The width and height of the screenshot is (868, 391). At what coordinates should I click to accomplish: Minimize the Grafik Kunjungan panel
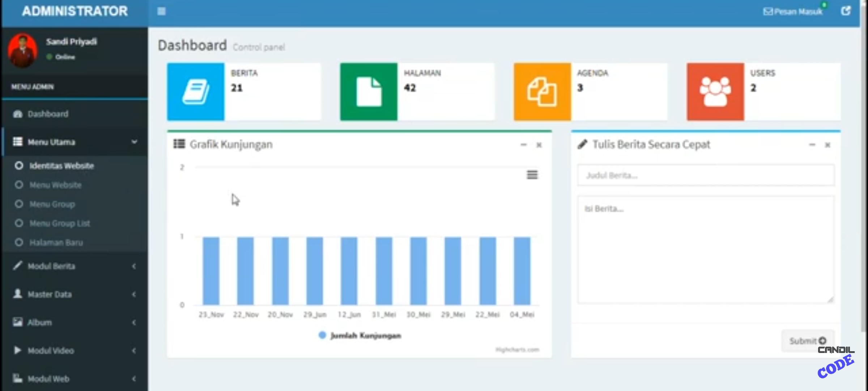click(x=523, y=145)
